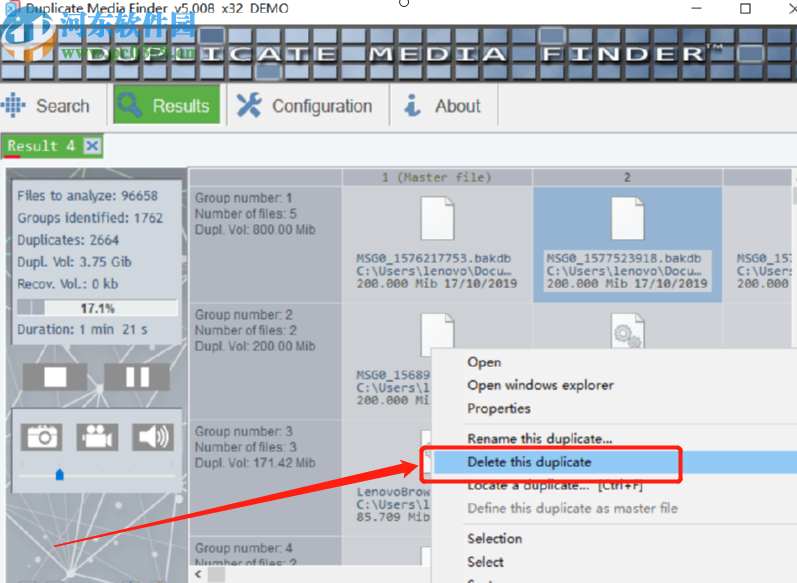
Task: Click Files to analyze: 96658 text
Action: [x=87, y=196]
